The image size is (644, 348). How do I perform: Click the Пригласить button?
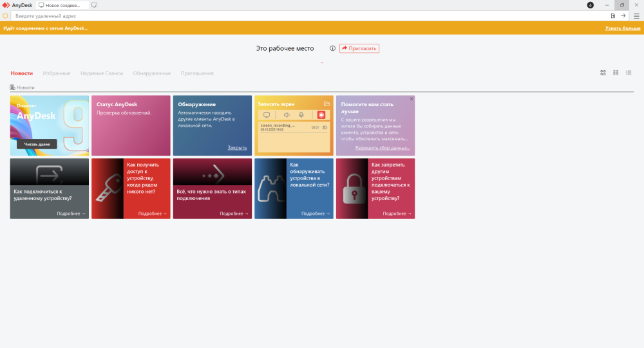tap(359, 48)
